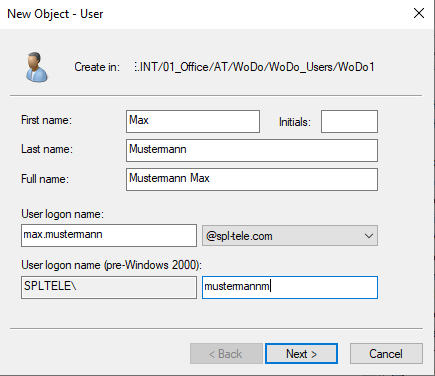Focus the max.mustermann logon name field
The height and width of the screenshot is (376, 435).
[x=109, y=235]
